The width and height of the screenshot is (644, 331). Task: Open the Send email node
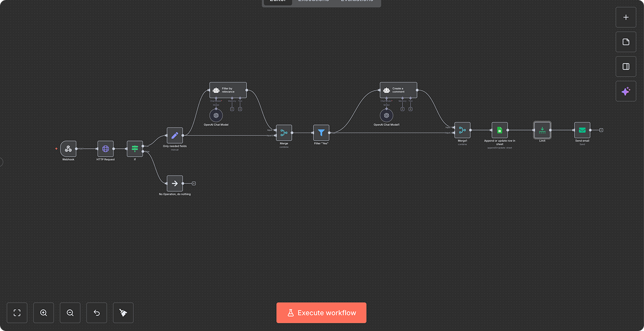[x=582, y=130]
